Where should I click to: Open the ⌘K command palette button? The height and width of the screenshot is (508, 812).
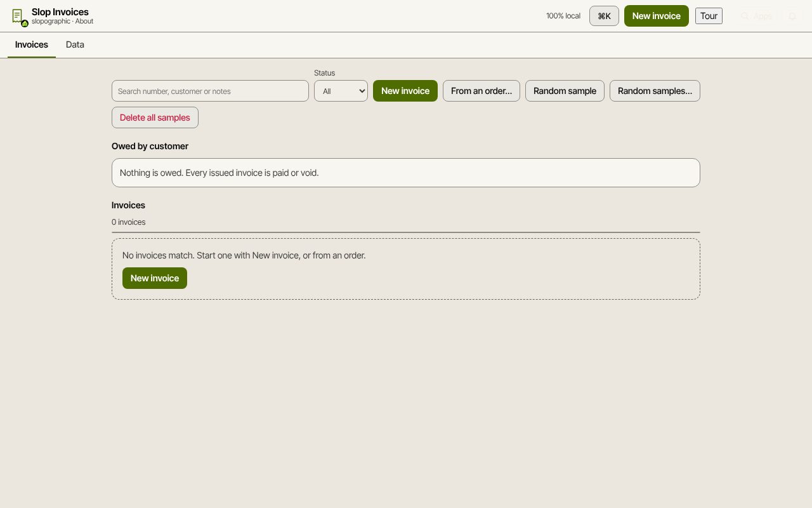click(604, 16)
